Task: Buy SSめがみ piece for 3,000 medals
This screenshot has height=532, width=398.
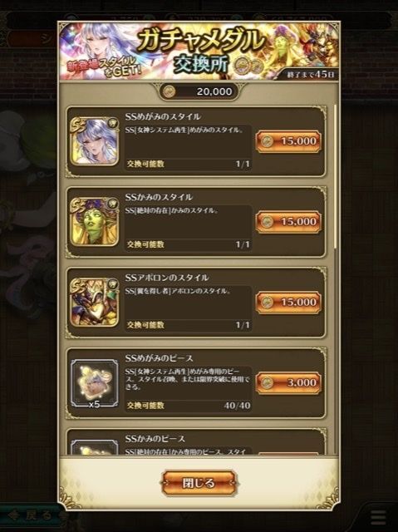Action: pos(288,382)
